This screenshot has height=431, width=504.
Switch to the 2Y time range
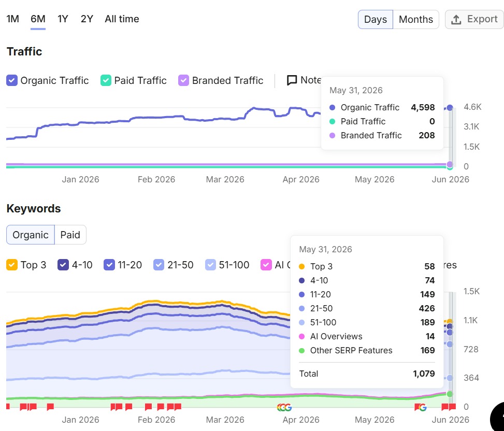click(x=87, y=19)
